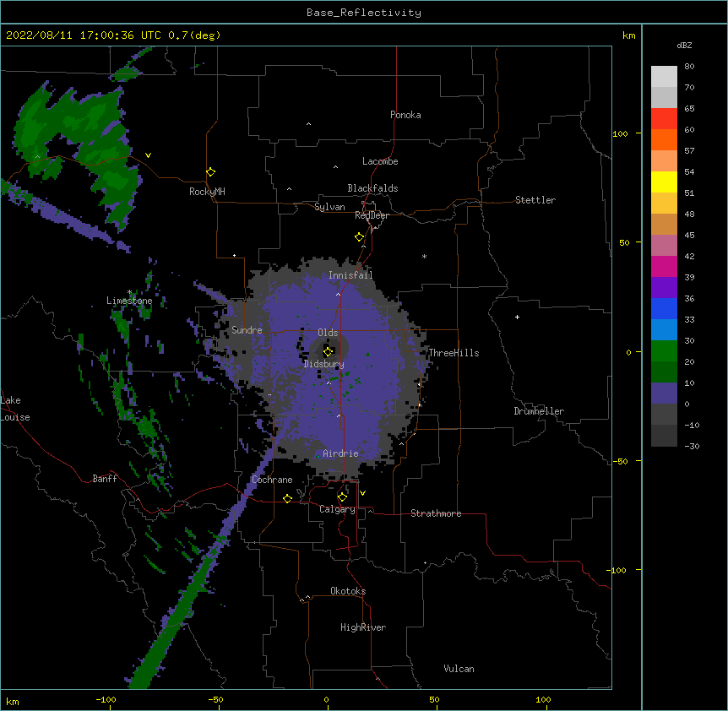728x711 pixels.
Task: Click the white plus marker north of Drumheller
Action: click(x=517, y=317)
